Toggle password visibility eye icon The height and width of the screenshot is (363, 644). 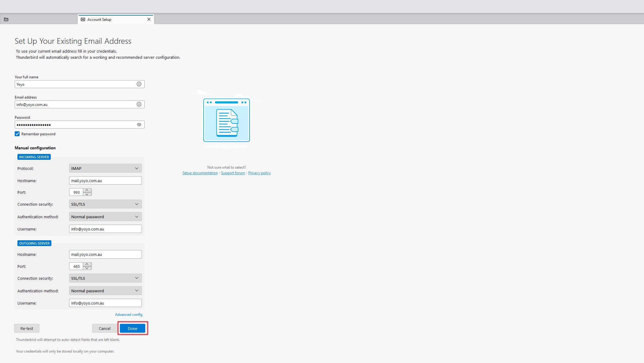point(139,125)
